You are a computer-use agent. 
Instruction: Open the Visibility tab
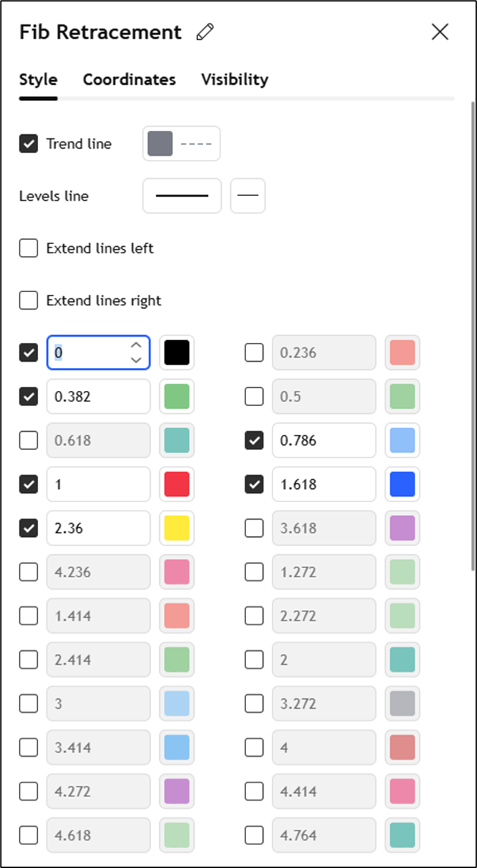click(x=234, y=79)
